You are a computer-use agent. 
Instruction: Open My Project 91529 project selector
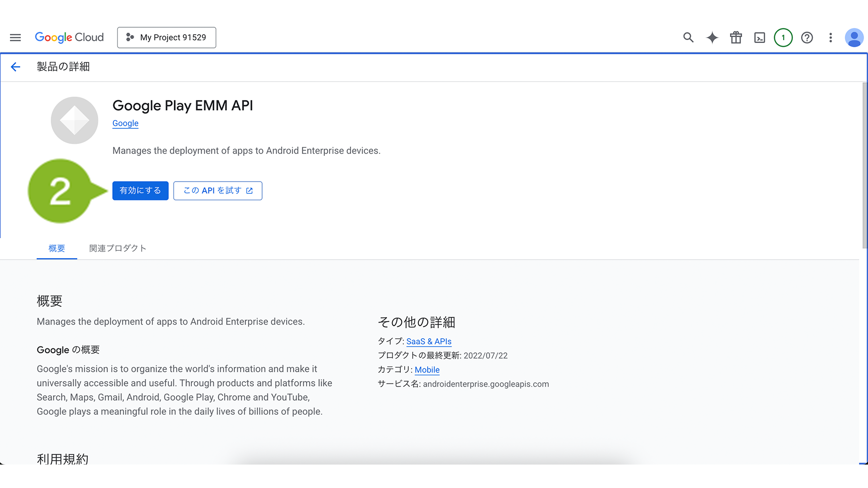click(x=166, y=38)
